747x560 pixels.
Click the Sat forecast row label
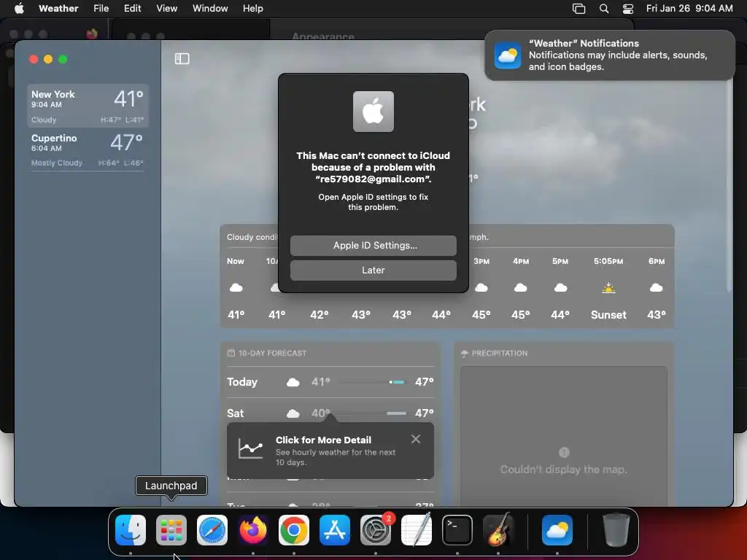click(236, 413)
